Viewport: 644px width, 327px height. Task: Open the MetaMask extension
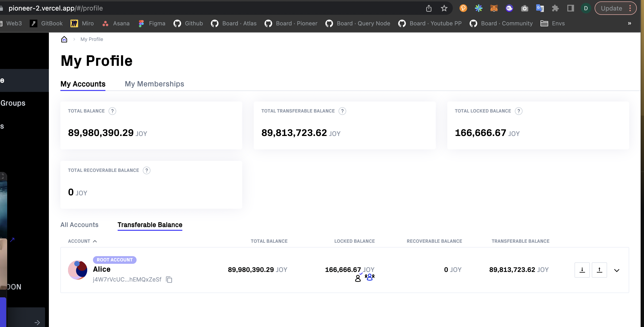point(494,8)
